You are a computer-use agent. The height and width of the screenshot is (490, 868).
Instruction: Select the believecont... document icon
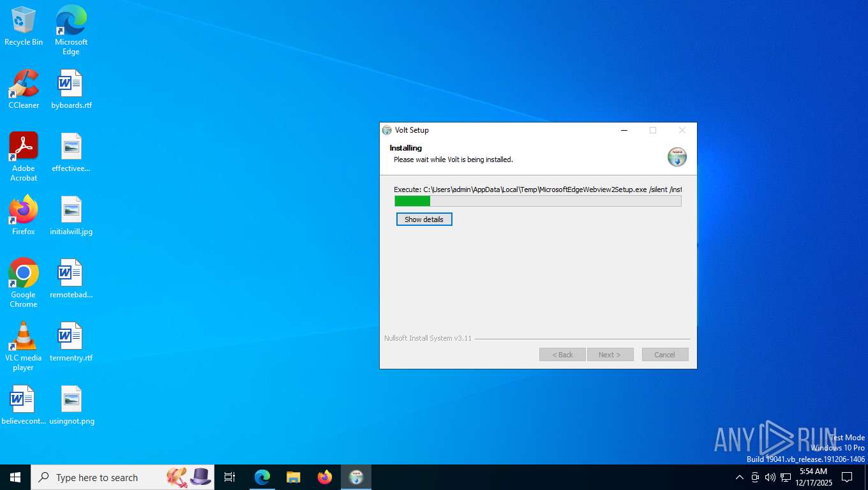point(24,405)
